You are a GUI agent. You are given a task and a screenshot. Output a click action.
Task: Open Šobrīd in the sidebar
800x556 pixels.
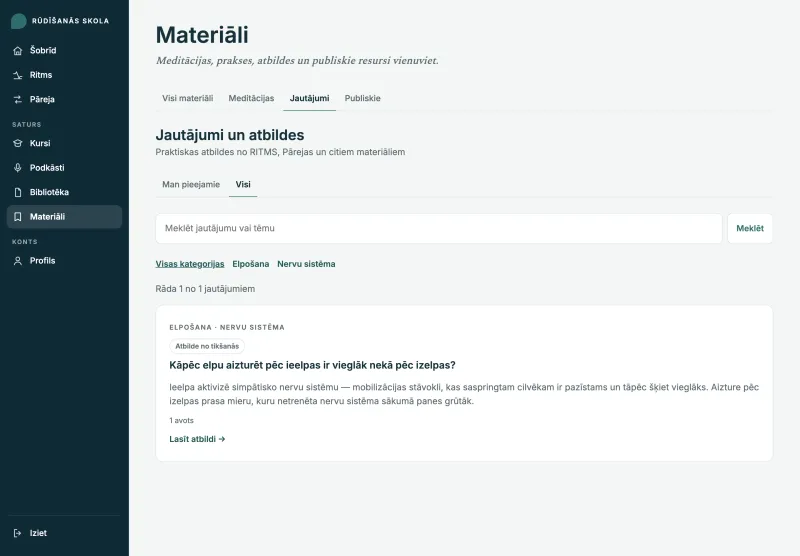(64, 50)
